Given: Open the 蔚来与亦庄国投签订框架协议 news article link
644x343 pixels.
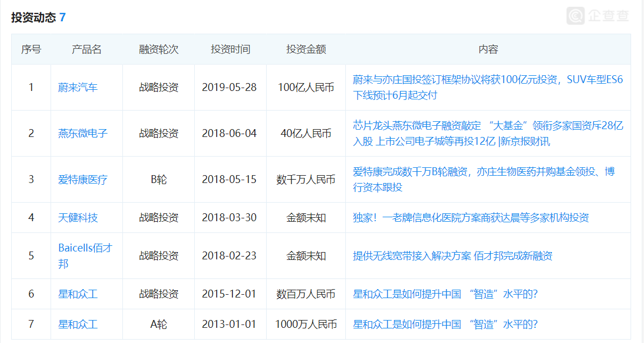Looking at the screenshot, I should click(487, 88).
